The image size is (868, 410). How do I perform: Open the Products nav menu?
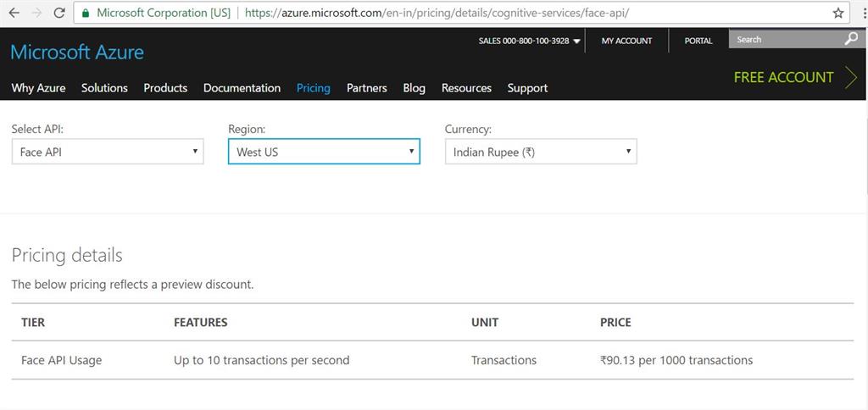point(165,88)
